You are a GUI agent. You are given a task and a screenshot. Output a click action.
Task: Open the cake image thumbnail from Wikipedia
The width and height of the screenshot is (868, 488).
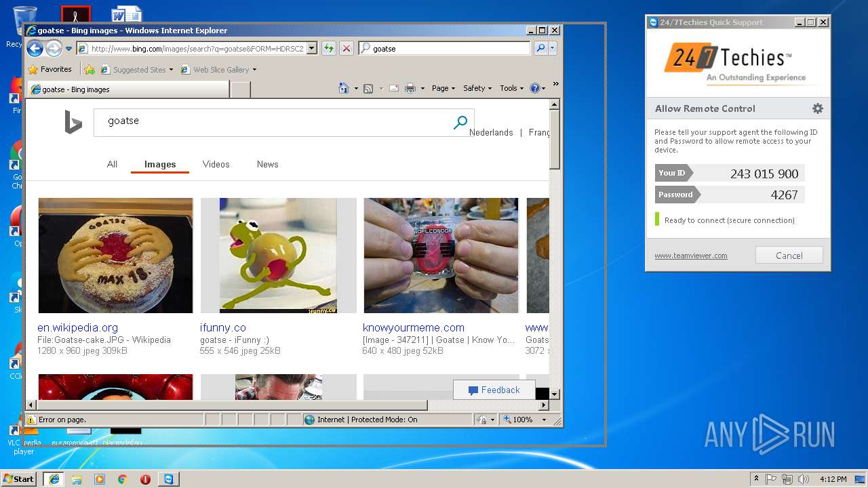point(115,256)
